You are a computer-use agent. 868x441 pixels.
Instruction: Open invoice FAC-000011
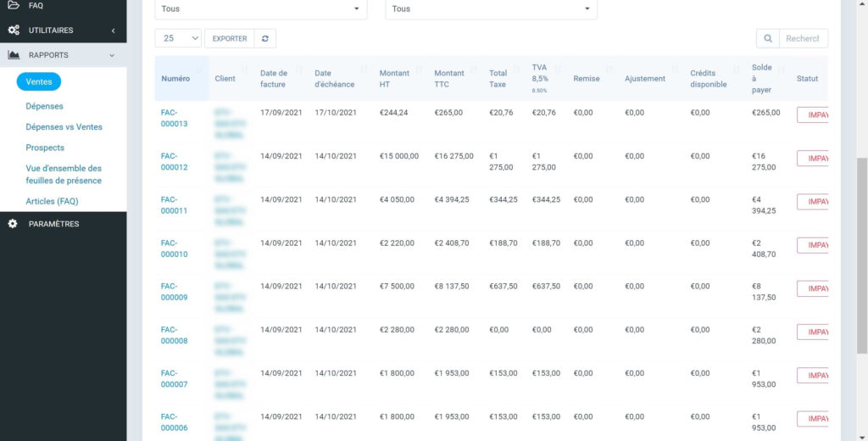[x=174, y=205]
